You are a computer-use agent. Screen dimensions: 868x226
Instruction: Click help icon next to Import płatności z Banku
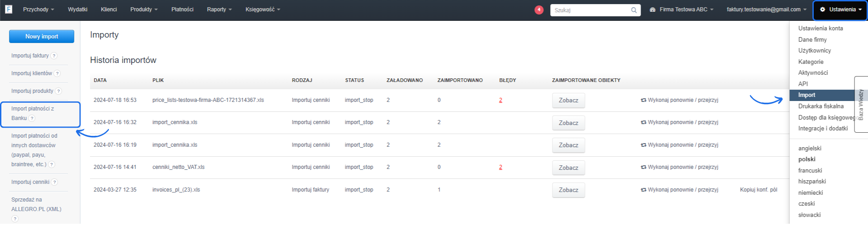tap(32, 118)
